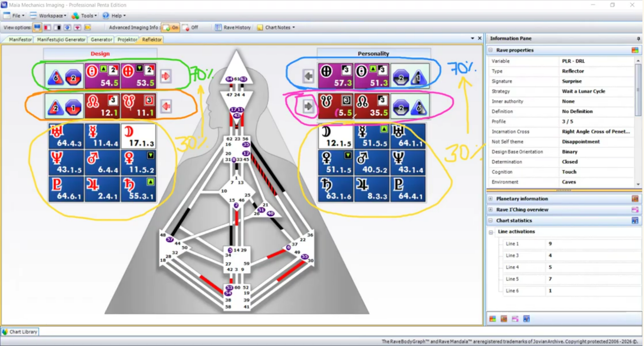Screen dimensions: 644x346
Task: Open the Chart Library panel
Action: coord(20,332)
